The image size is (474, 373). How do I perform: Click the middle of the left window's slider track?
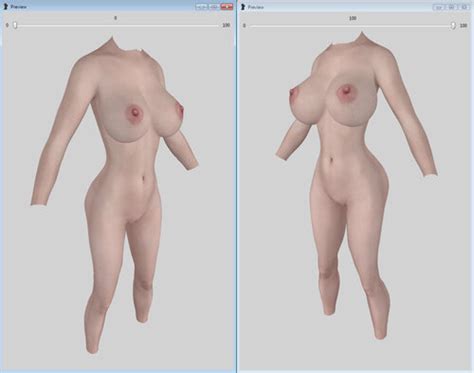tap(117, 25)
